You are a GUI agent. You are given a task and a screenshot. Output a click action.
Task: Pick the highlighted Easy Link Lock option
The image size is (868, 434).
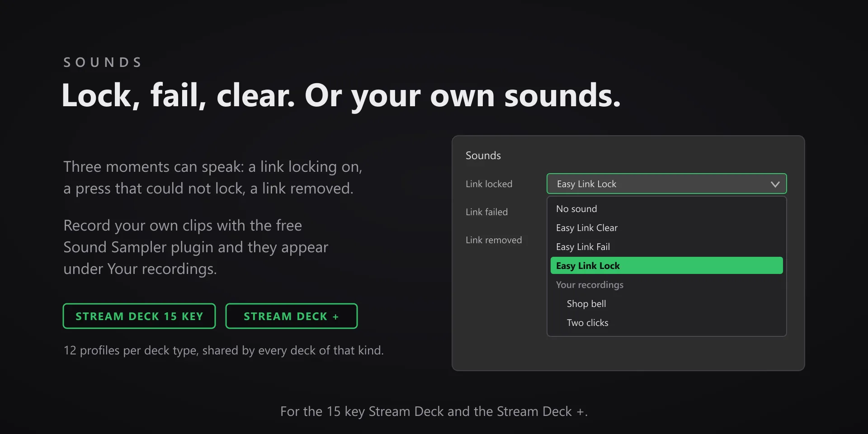click(667, 266)
